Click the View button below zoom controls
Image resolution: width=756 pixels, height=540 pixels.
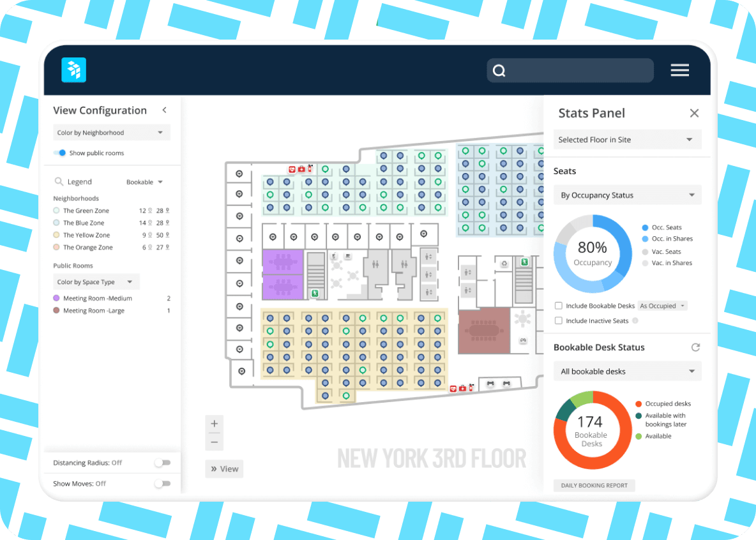[223, 469]
